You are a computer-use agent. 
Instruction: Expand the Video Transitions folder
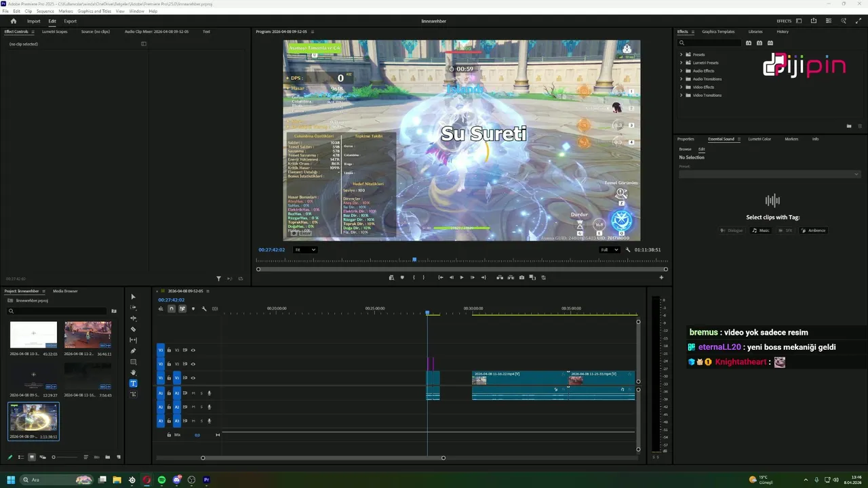[x=681, y=95]
